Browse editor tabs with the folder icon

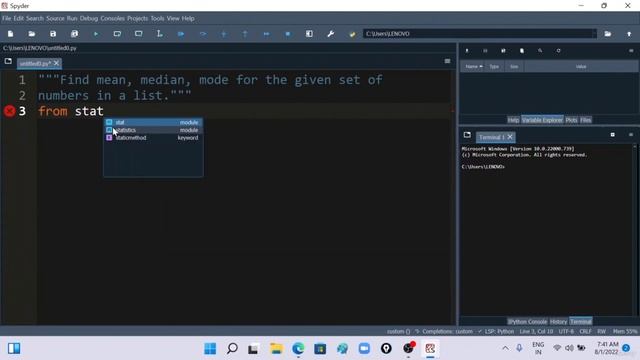tap(8, 61)
